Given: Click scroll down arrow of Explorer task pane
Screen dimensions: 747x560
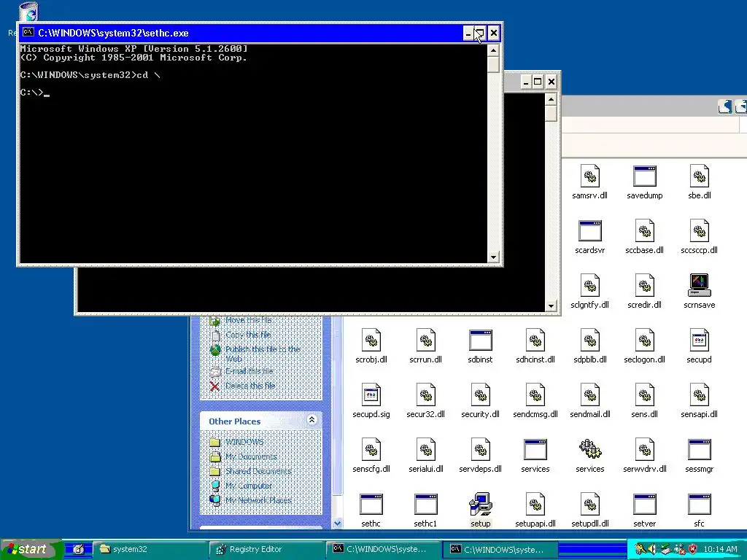Looking at the screenshot, I should coord(337,523).
